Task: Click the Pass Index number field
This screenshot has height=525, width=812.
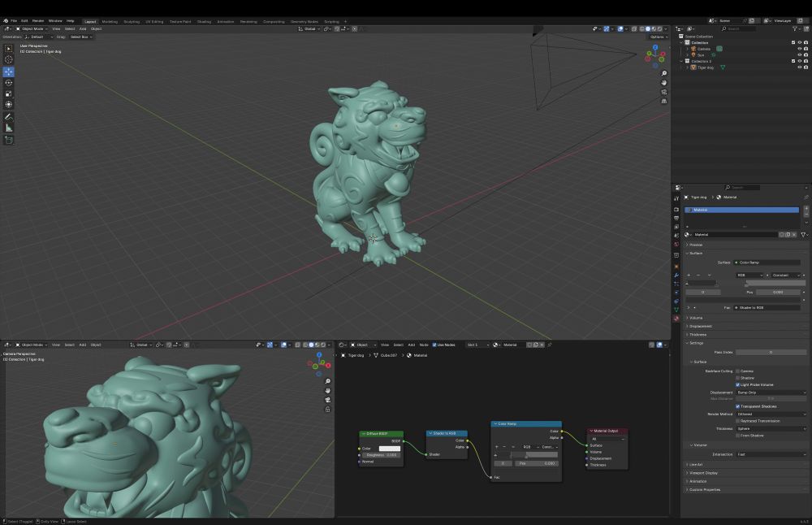Action: (771, 352)
